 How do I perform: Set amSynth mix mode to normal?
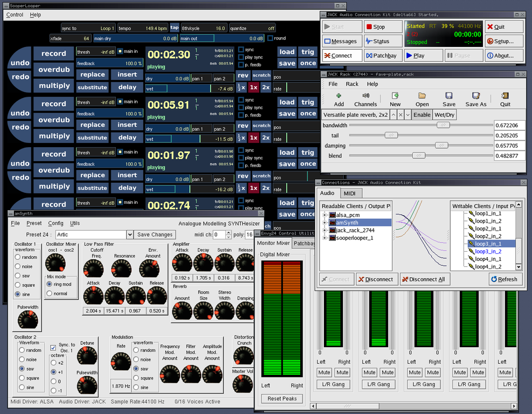click(50, 294)
